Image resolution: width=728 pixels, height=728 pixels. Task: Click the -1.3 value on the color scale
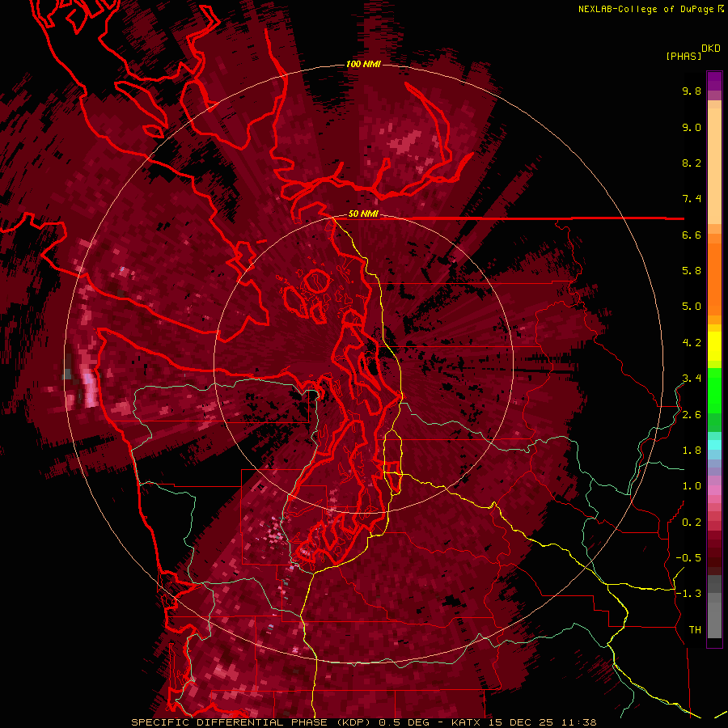(688, 594)
